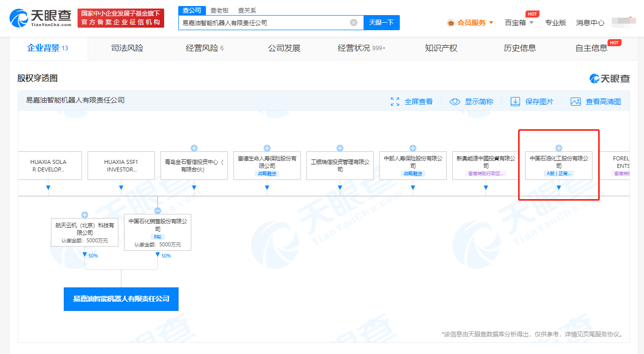Screen dimensions: 644x354
Task: Collapse the 中国石化销售股份有限公司 node
Action: (x=157, y=211)
